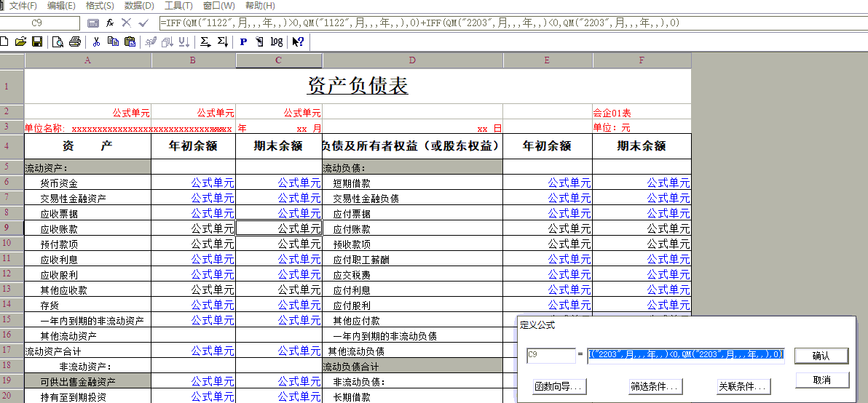Image resolution: width=868 pixels, height=403 pixels.
Task: Select the 存货 cell
Action: 87,305
